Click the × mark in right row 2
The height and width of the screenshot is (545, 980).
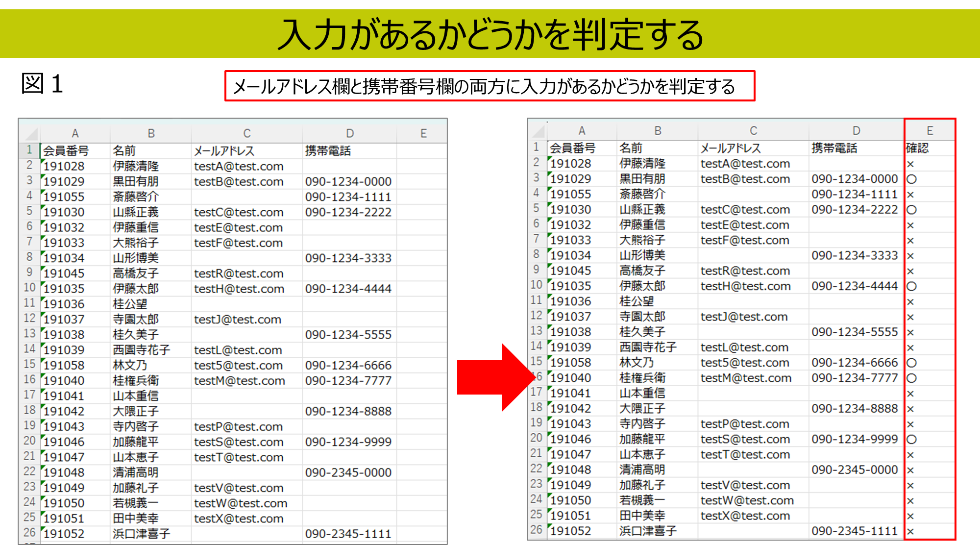point(910,164)
